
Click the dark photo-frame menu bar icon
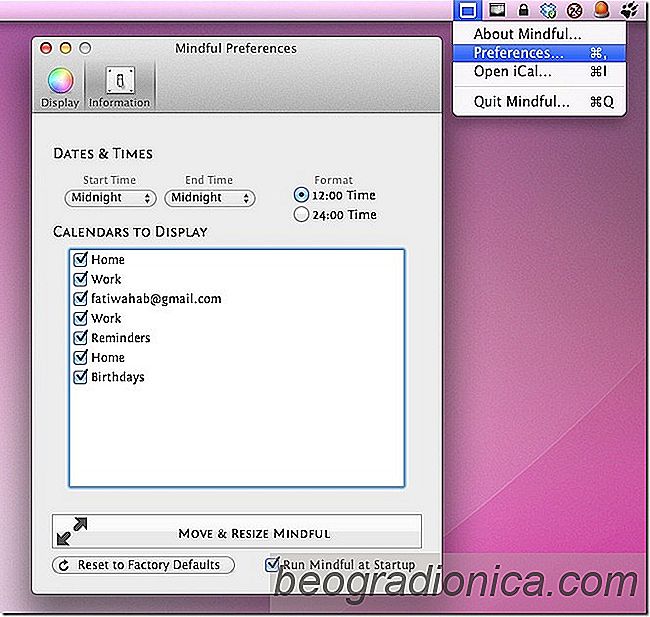[497, 10]
